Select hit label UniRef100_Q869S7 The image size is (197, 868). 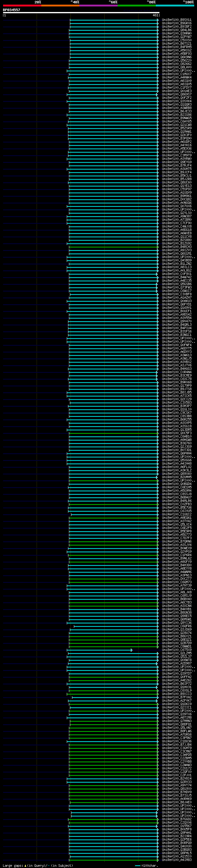coord(176,94)
